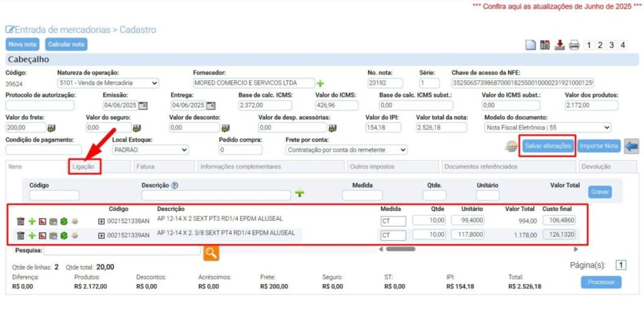
Task: Open the Emissão date calendar picker
Action: [x=143, y=106]
